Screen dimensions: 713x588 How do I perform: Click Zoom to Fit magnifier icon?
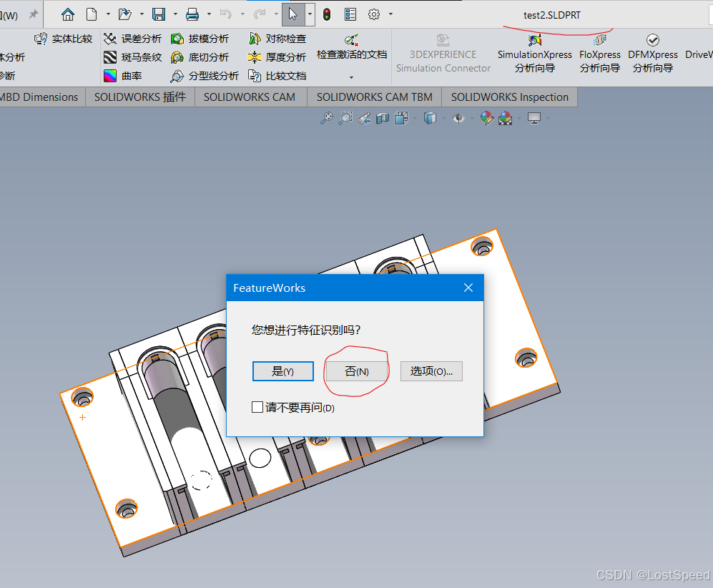[x=327, y=118]
